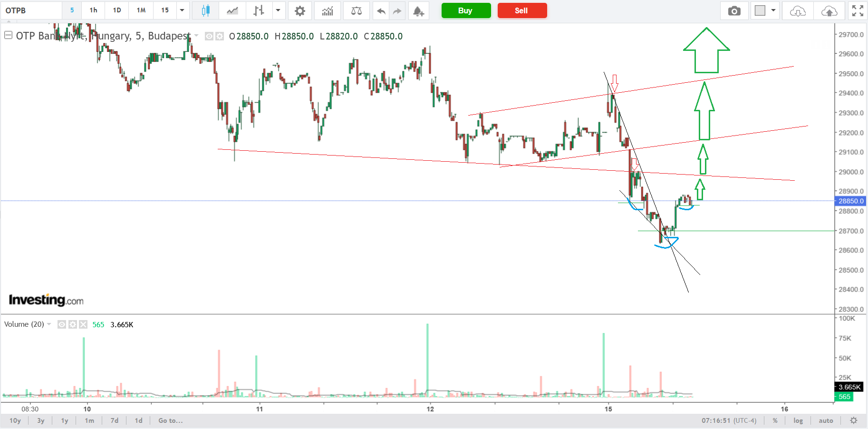The width and height of the screenshot is (868, 429).
Task: Take a chart snapshot with camera
Action: point(734,10)
